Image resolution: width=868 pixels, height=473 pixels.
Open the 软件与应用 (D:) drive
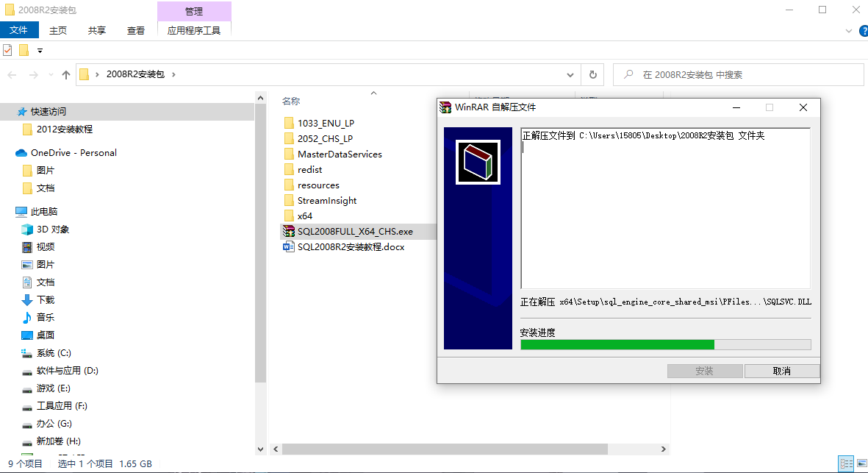(67, 371)
